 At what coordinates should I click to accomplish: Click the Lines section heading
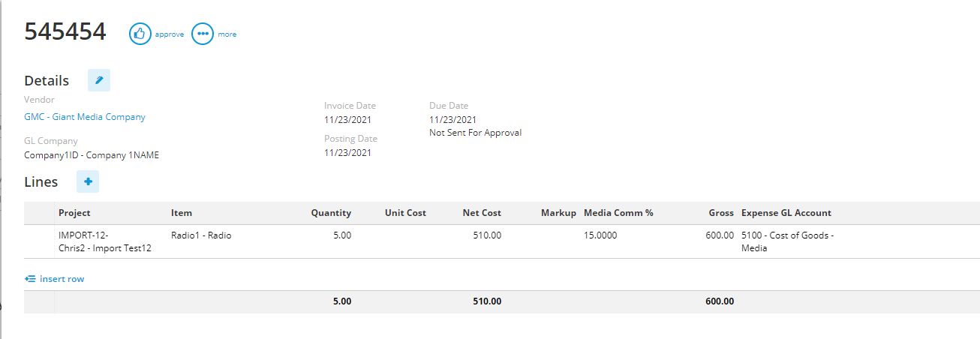(41, 182)
